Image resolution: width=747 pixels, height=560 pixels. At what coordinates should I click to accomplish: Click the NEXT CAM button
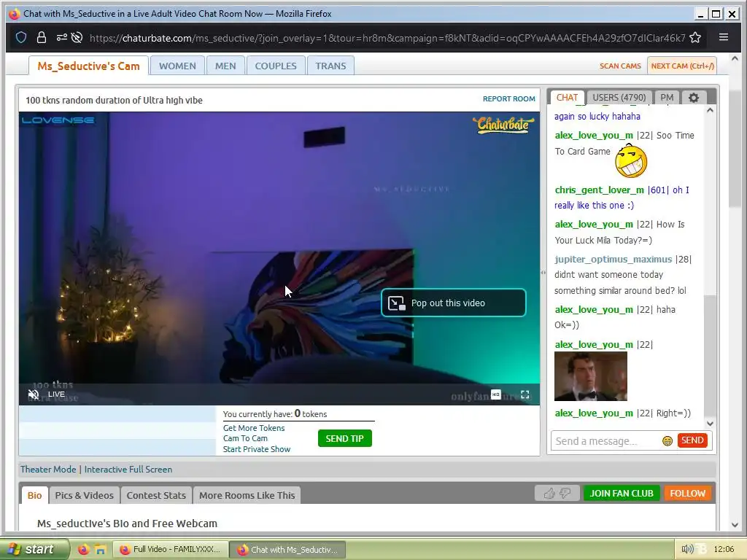(682, 66)
